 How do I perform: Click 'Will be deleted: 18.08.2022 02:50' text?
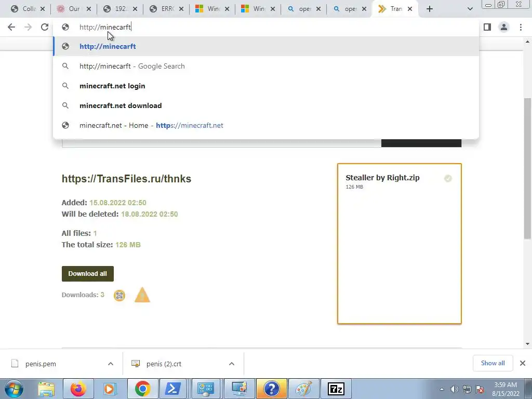(120, 214)
